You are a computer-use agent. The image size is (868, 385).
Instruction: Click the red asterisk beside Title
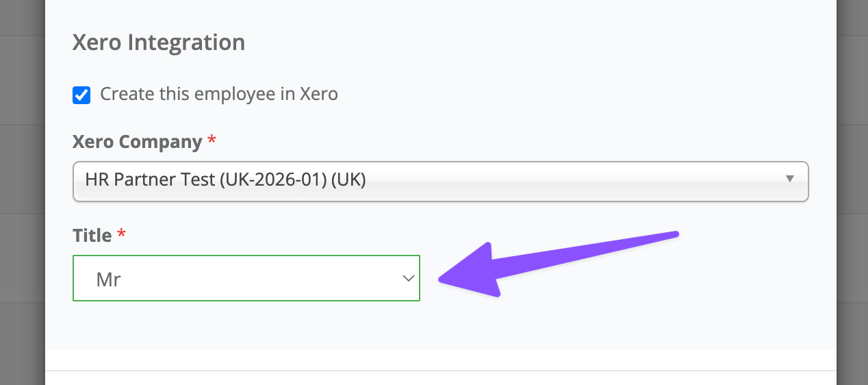pos(122,235)
